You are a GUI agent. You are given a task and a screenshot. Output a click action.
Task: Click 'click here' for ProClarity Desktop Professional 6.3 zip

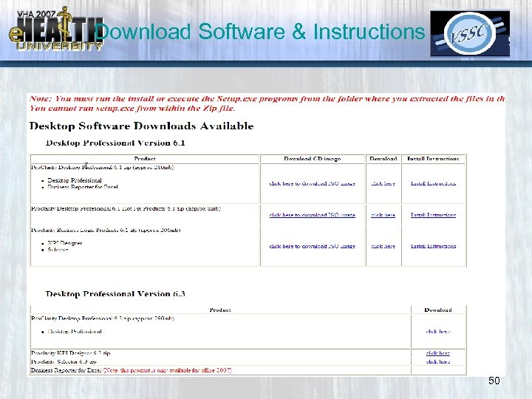point(438,332)
